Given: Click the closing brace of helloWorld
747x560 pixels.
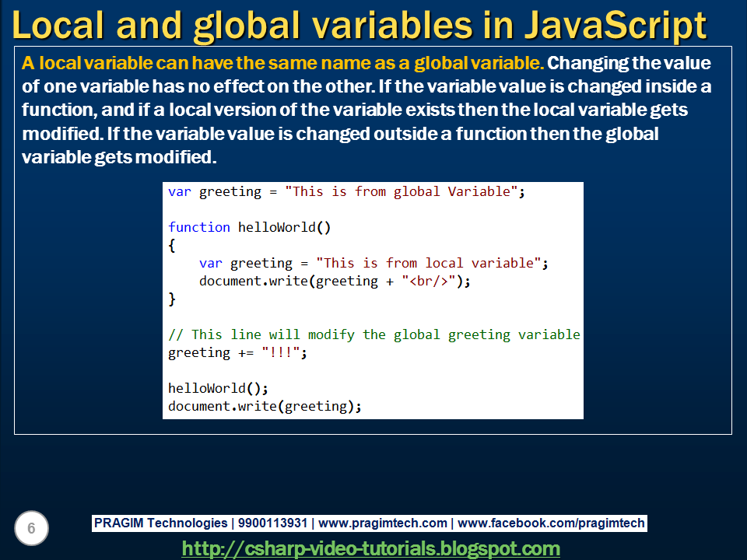Looking at the screenshot, I should click(x=171, y=299).
